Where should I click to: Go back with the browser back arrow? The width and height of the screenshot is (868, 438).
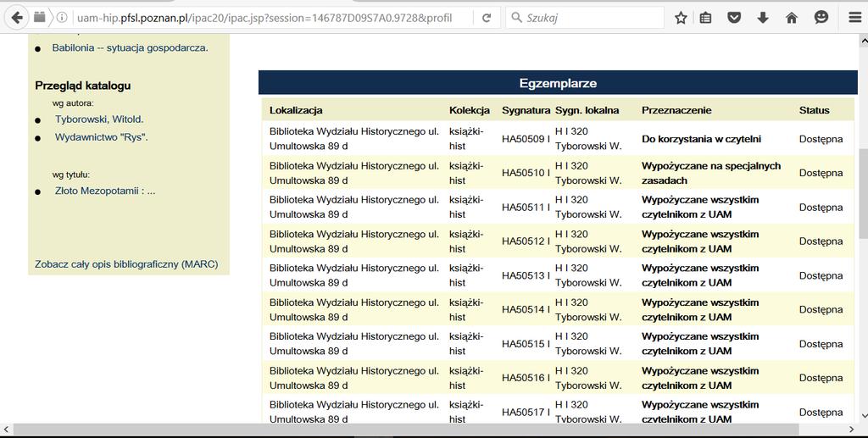pyautogui.click(x=17, y=18)
